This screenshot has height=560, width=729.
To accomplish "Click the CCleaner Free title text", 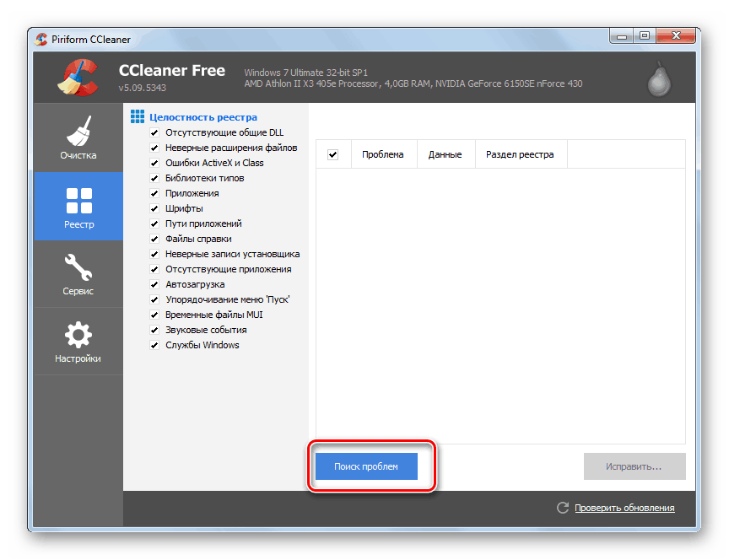I will pos(172,70).
